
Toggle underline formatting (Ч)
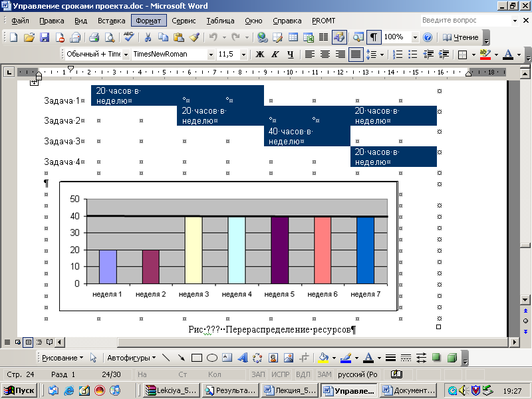pos(291,55)
